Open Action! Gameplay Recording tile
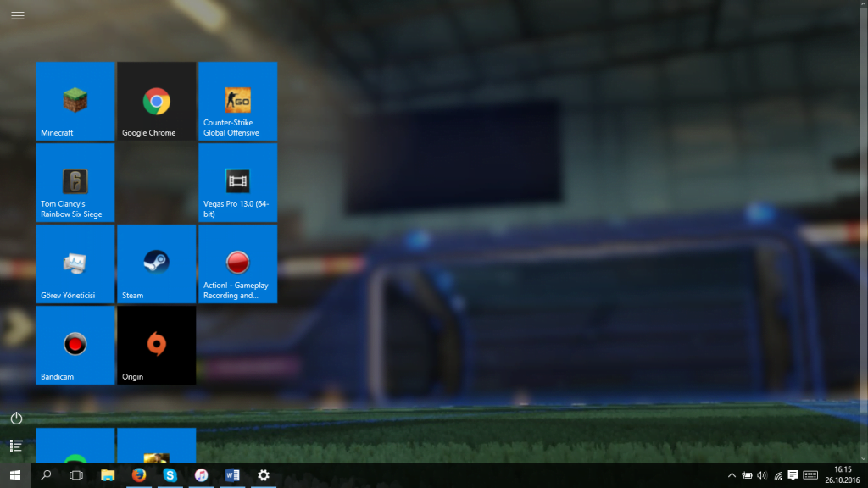This screenshot has width=868, height=488. 237,263
